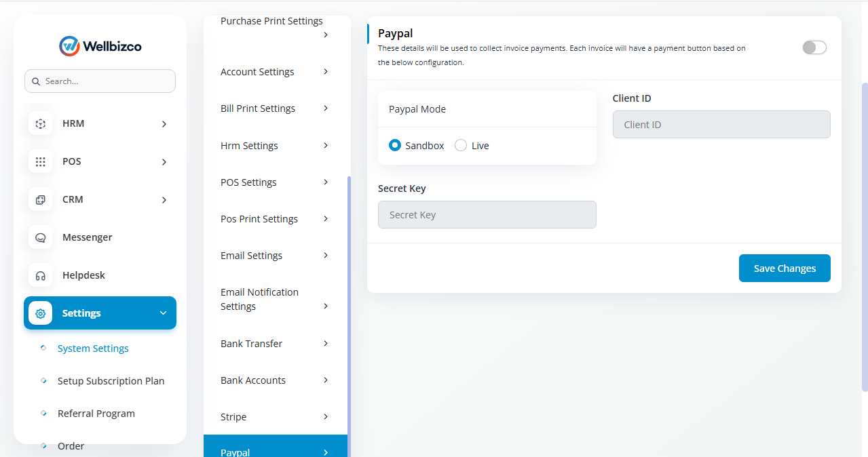Click the Helpdesk headphones icon
Viewport: 868px width, 457px height.
click(40, 275)
